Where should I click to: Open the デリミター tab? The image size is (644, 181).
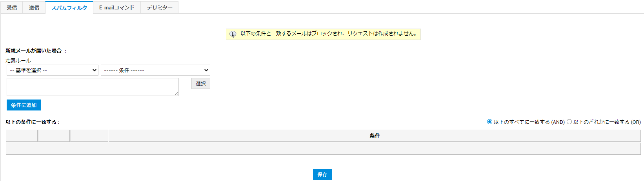[x=160, y=7]
